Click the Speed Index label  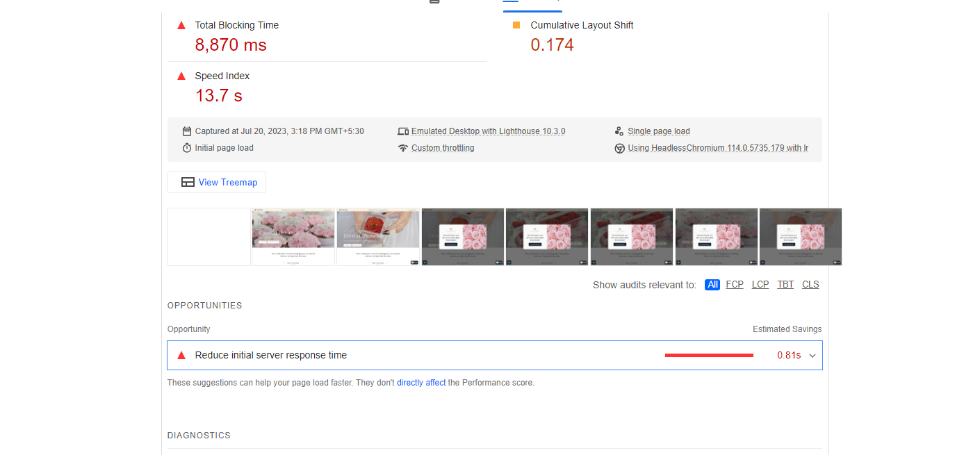click(x=222, y=76)
